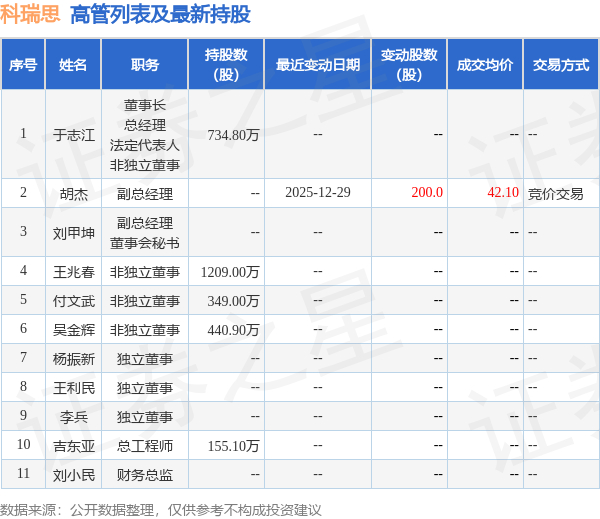Viewport: 600px width, 519px height.
Task: Click the name 王兆春
Action: tap(74, 272)
